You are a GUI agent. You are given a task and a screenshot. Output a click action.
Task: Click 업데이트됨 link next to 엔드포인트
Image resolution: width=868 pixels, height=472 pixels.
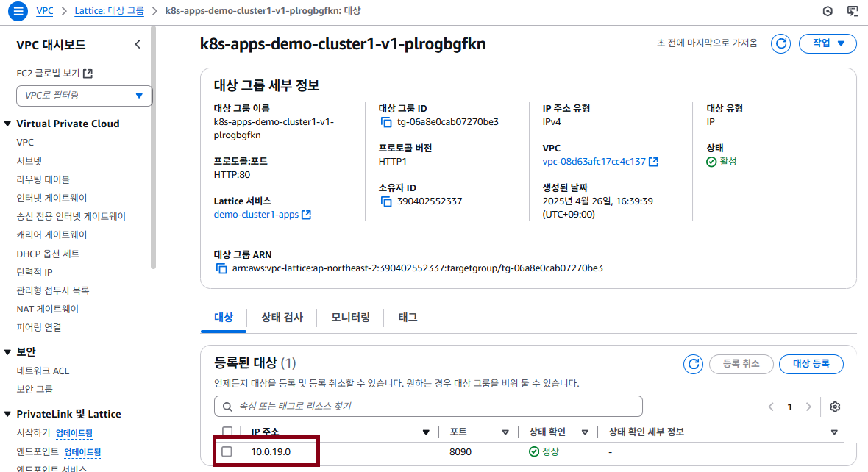click(82, 452)
